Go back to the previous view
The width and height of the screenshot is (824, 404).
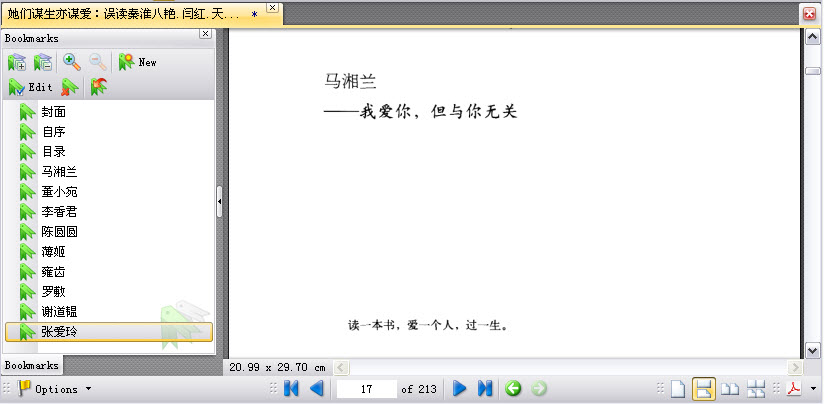coord(513,389)
